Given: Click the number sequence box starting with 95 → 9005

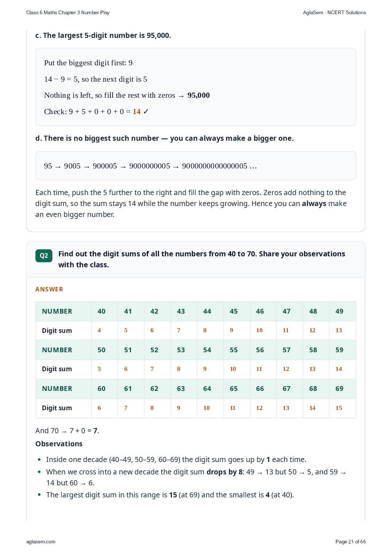Looking at the screenshot, I should point(196,166).
